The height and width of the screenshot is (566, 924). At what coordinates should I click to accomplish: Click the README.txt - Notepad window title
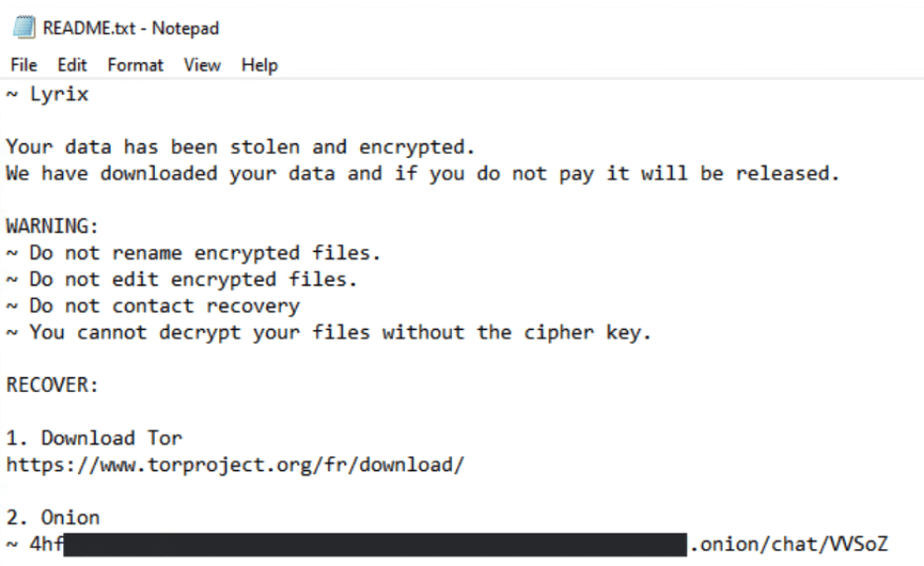(x=130, y=28)
